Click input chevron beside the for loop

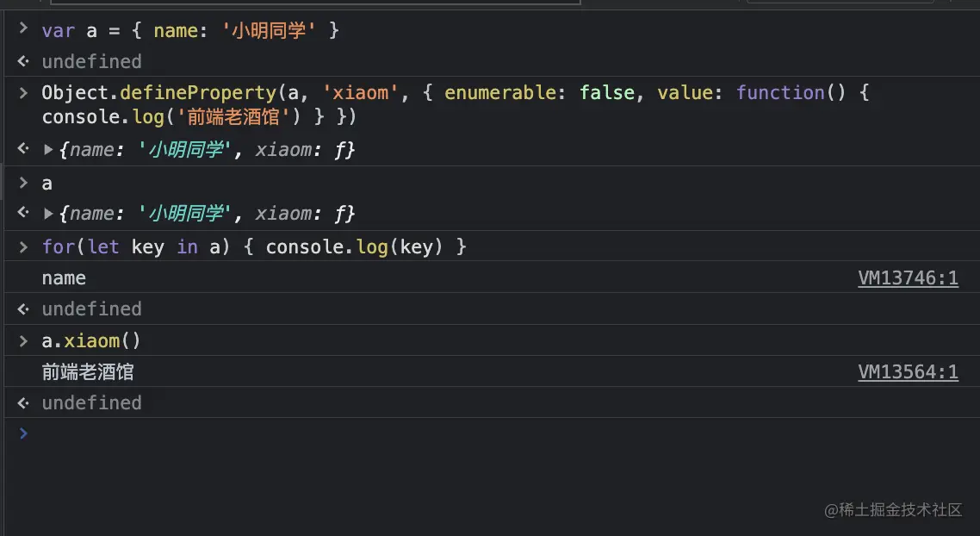(23, 247)
